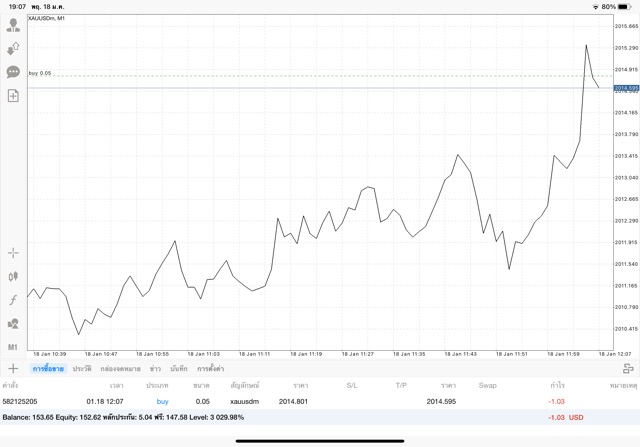Viewport: 640px width, 447px height.
Task: Switch to the ประวัติ tab
Action: (82, 369)
